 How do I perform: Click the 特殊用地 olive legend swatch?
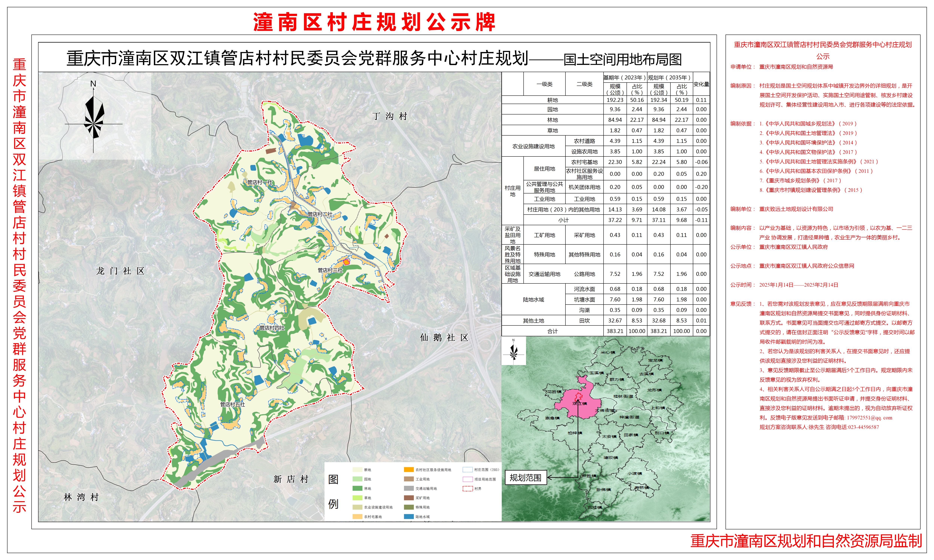tap(409, 508)
